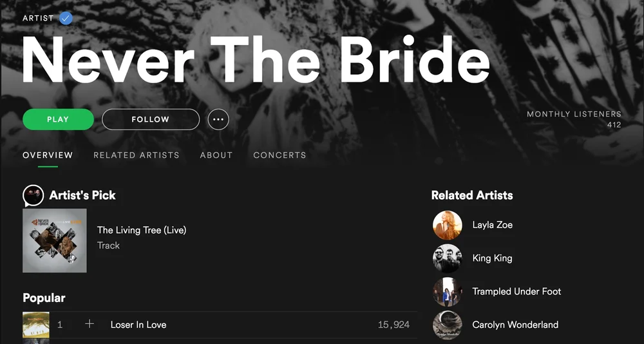The height and width of the screenshot is (344, 644).
Task: Click Loser In Love album art thumbnail
Action: click(36, 325)
